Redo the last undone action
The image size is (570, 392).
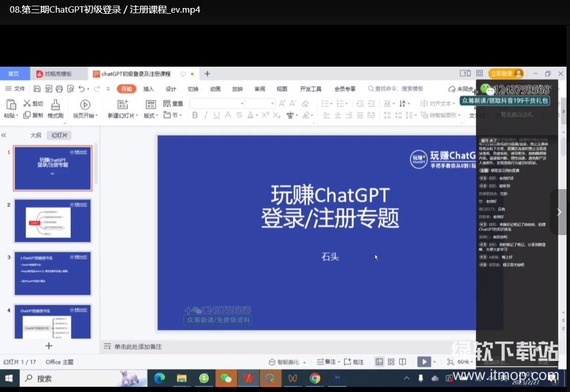pos(97,89)
